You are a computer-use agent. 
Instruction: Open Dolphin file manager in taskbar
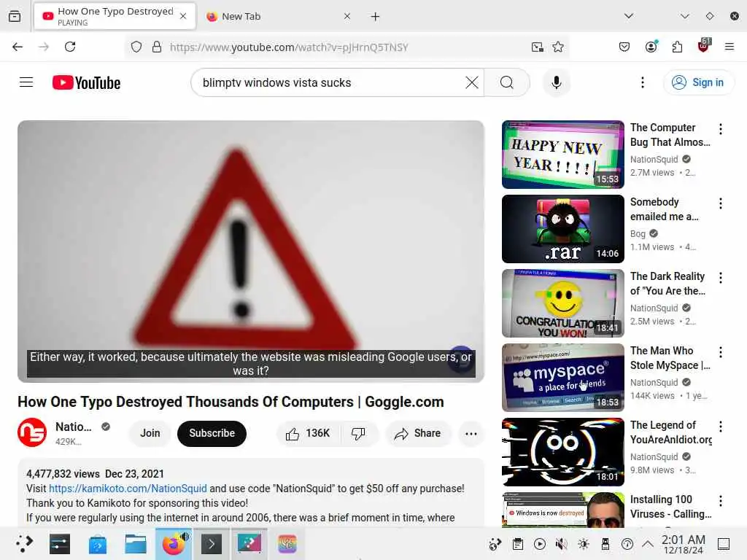[135, 543]
